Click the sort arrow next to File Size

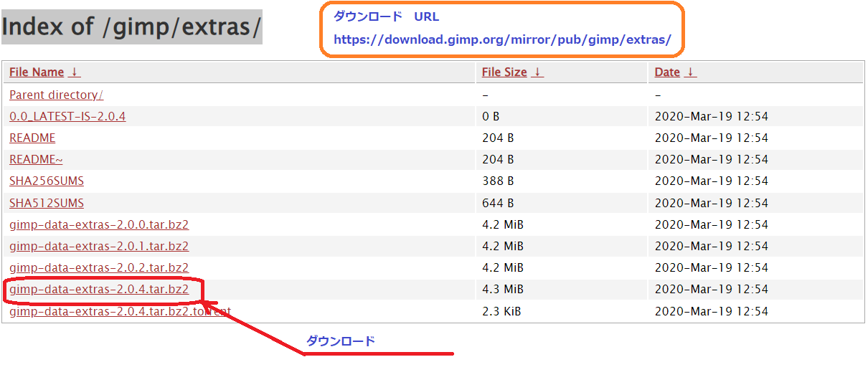tap(538, 72)
